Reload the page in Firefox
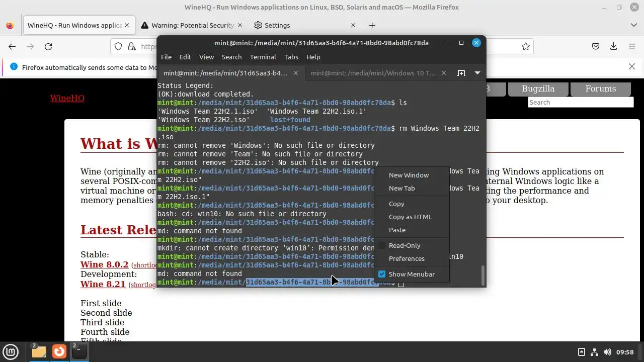644x362 pixels. (x=48, y=46)
